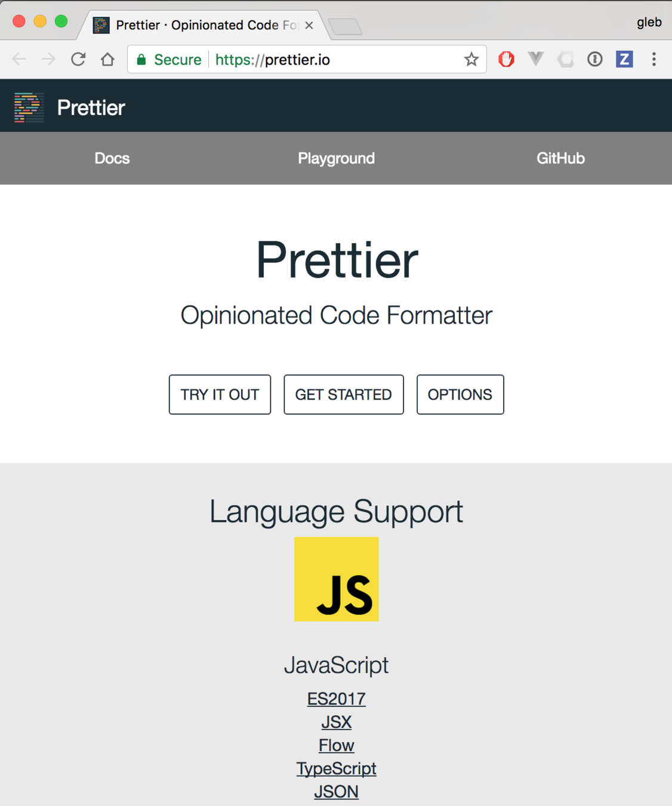Click the yellow JS logo image
This screenshot has width=672, height=806.
(337, 579)
